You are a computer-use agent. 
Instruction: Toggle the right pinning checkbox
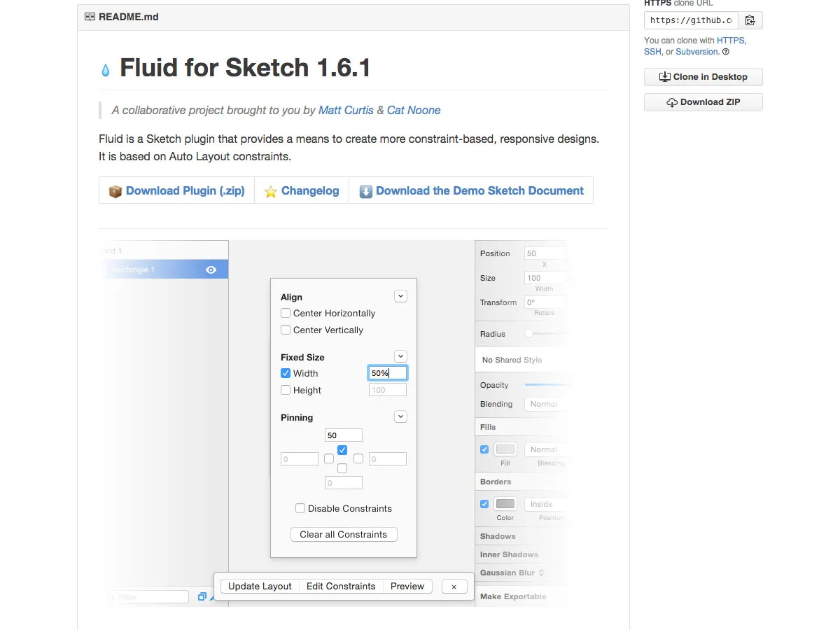point(358,458)
